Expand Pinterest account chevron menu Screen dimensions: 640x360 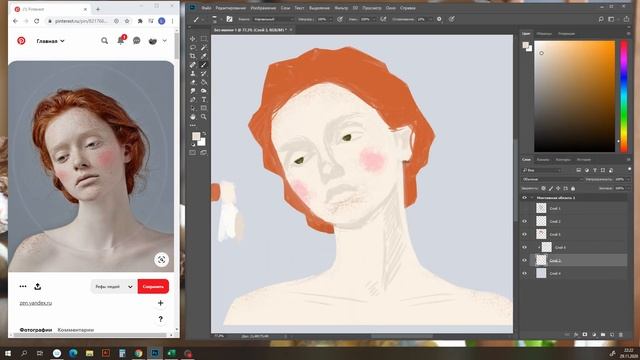(164, 41)
